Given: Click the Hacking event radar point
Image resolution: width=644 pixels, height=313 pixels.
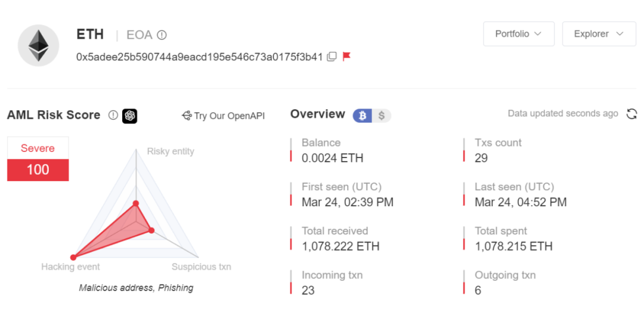Looking at the screenshot, I should click(73, 257).
